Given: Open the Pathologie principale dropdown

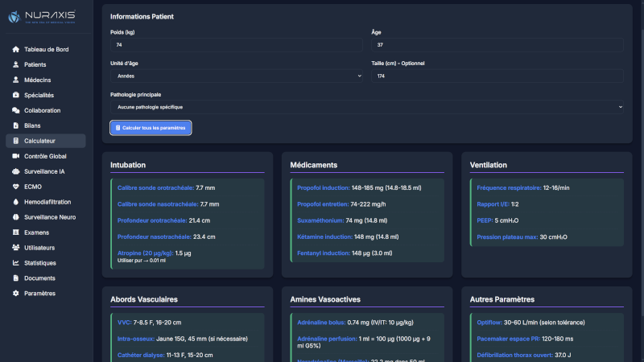Looking at the screenshot, I should (366, 106).
